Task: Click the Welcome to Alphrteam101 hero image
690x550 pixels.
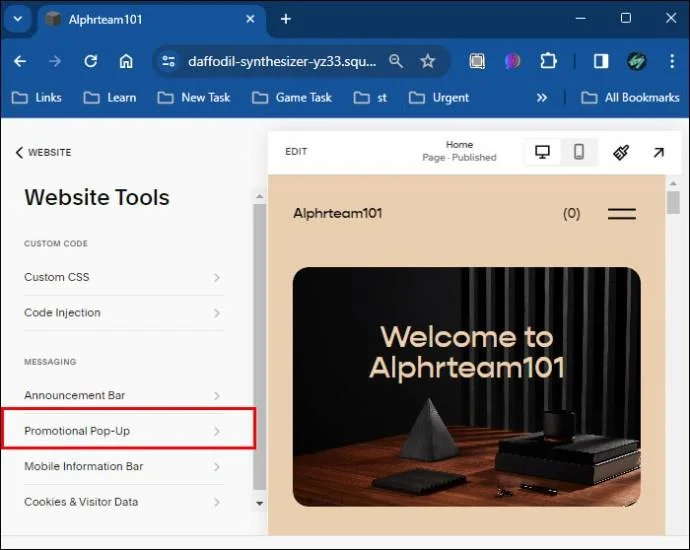Action: point(466,387)
